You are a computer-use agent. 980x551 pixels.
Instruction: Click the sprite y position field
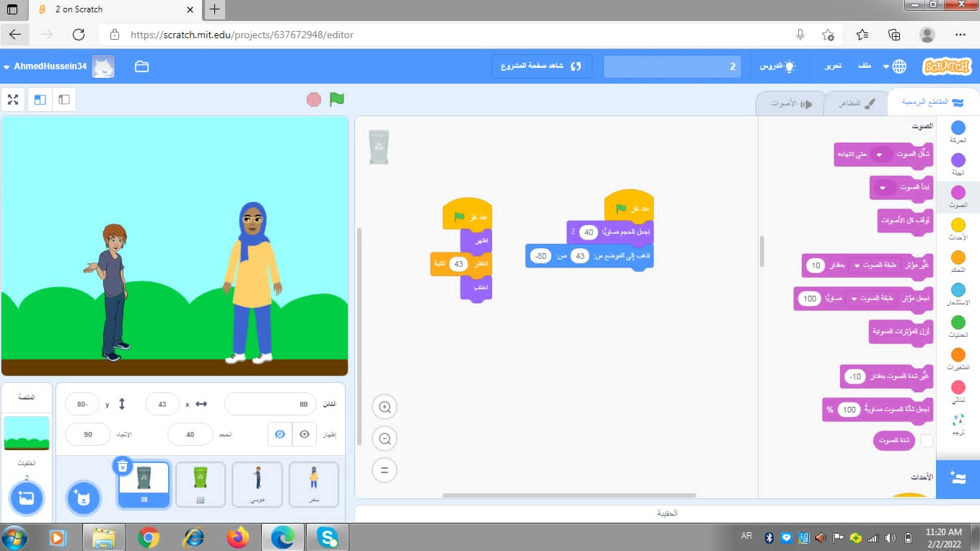pos(82,404)
